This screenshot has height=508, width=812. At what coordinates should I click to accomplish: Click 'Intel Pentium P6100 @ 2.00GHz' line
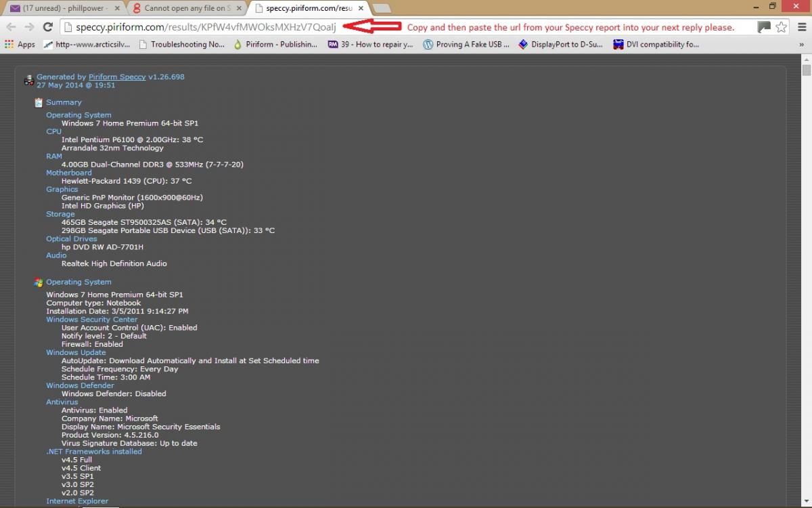[x=132, y=140]
